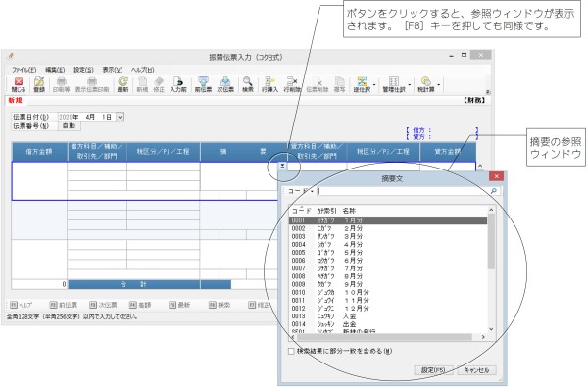Screen dimensions: 588x387
Task: Click the 設定(F5) button in 摘要文 dialog
Action: pyautogui.click(x=433, y=370)
